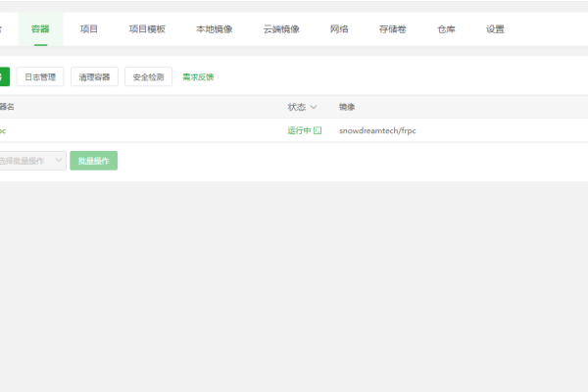Click the status toggle icon beside 运行中
Image resolution: width=588 pixels, height=392 pixels.
pyautogui.click(x=318, y=130)
